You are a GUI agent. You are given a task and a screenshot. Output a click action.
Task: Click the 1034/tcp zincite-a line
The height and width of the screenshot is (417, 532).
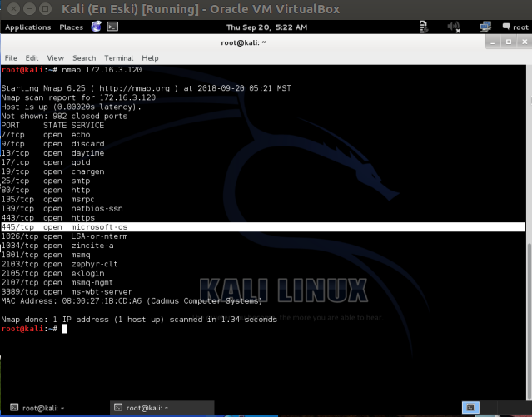(57, 246)
